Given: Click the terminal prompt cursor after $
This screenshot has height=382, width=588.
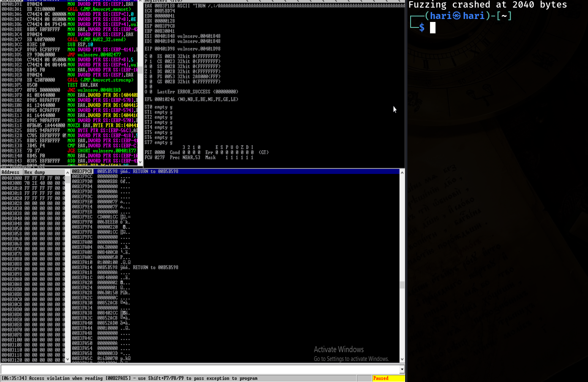Looking at the screenshot, I should [x=433, y=28].
